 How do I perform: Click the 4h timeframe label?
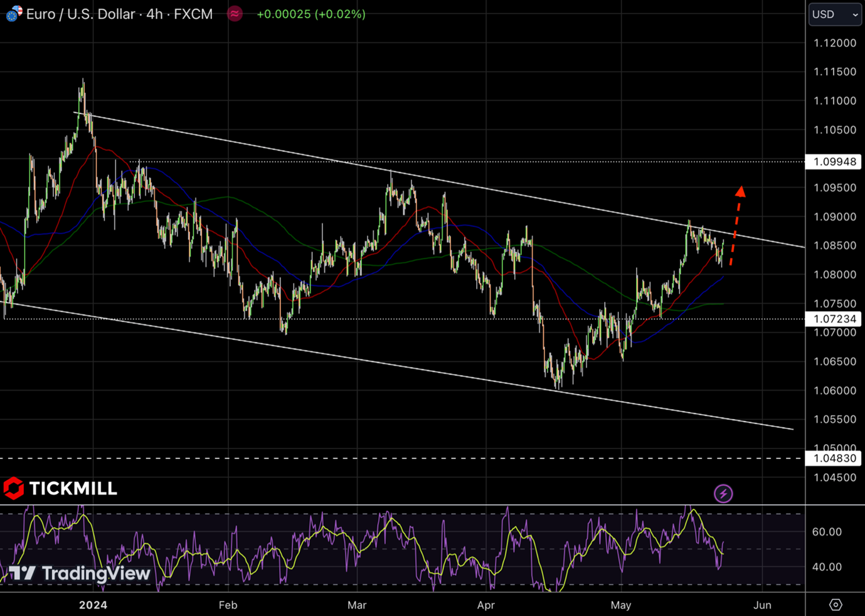(x=154, y=14)
